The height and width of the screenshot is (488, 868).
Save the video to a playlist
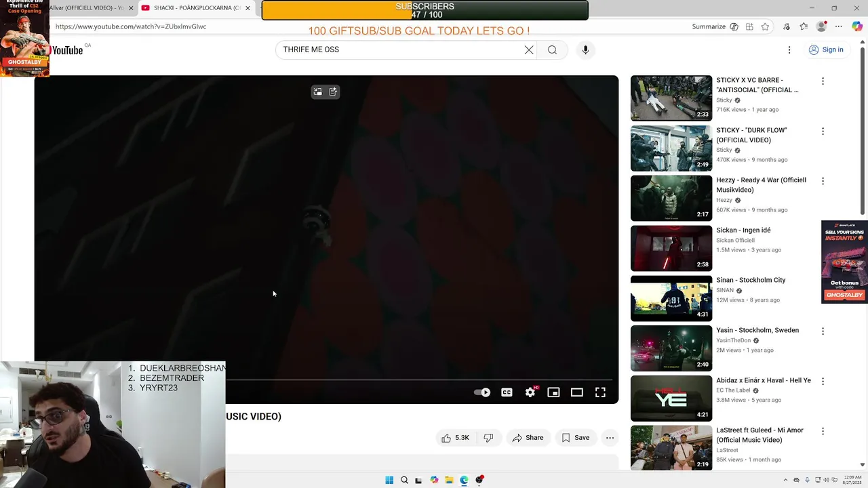575,438
